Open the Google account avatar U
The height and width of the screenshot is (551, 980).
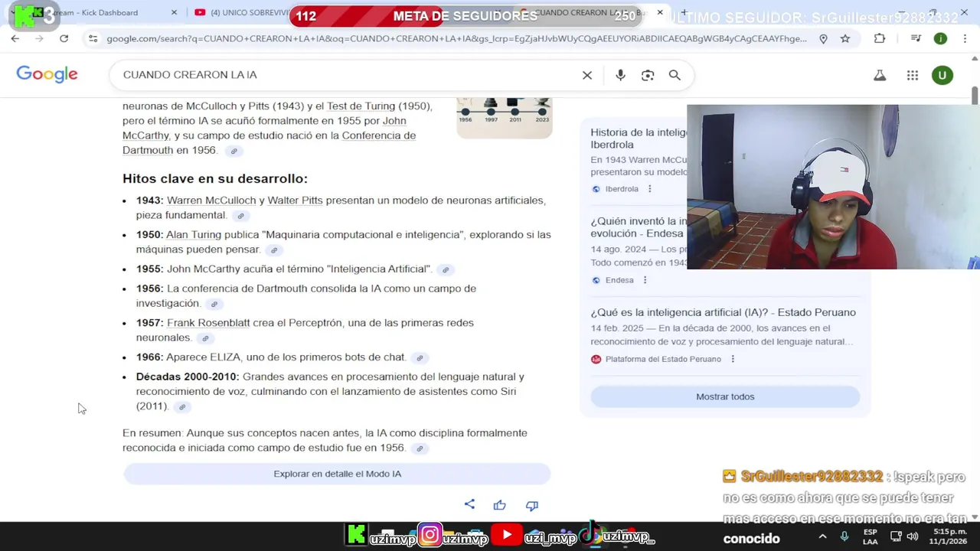942,75
